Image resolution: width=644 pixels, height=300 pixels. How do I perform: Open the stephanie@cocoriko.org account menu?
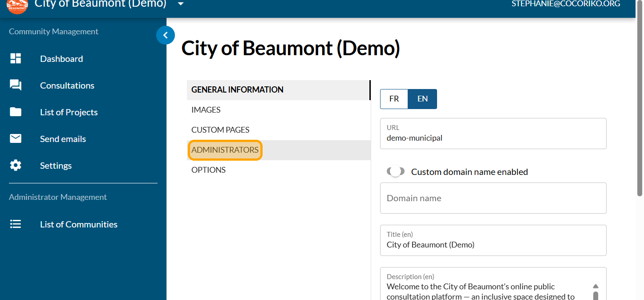pos(565,4)
